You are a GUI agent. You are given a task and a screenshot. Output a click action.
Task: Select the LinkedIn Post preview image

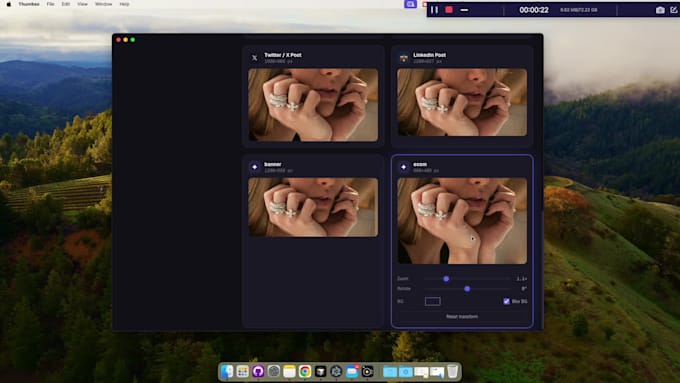[x=462, y=102]
